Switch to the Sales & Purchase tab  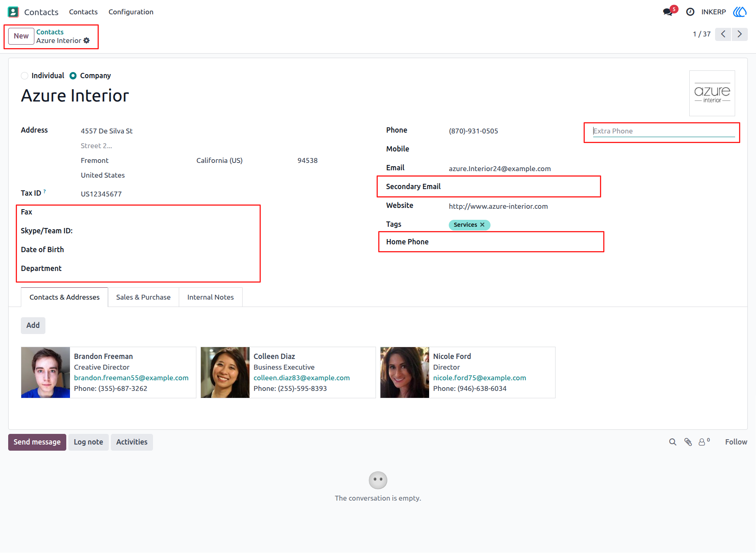click(x=143, y=297)
